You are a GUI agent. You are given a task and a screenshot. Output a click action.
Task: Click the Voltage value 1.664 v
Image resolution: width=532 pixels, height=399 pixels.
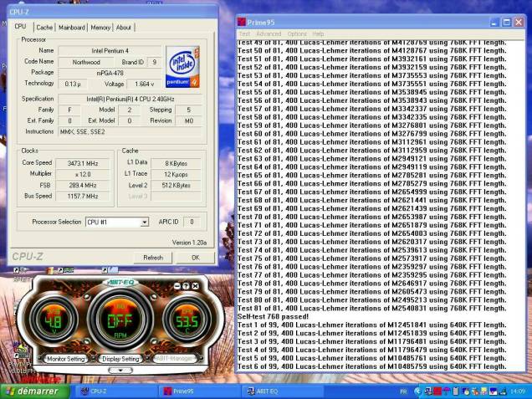coord(144,84)
